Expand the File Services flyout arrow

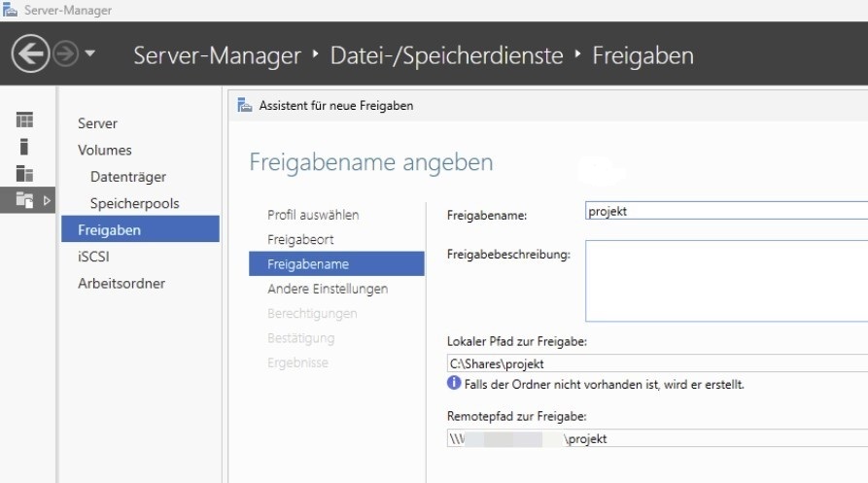45,199
